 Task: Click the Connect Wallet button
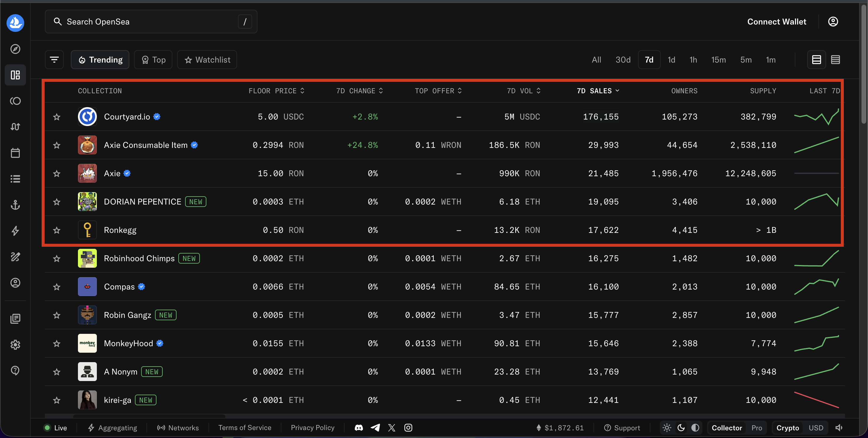777,22
